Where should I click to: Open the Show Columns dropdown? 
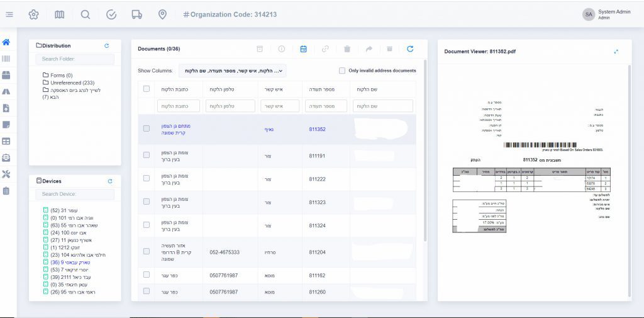tap(232, 71)
